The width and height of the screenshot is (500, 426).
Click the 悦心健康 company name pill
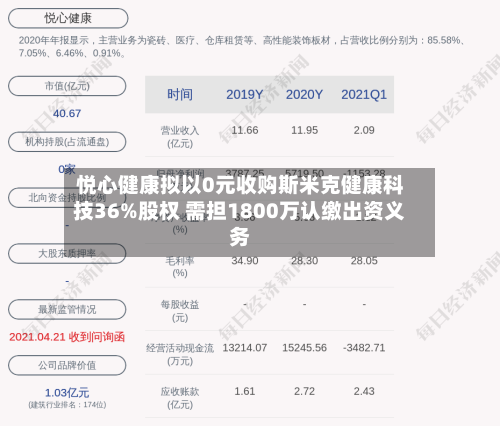pyautogui.click(x=68, y=18)
